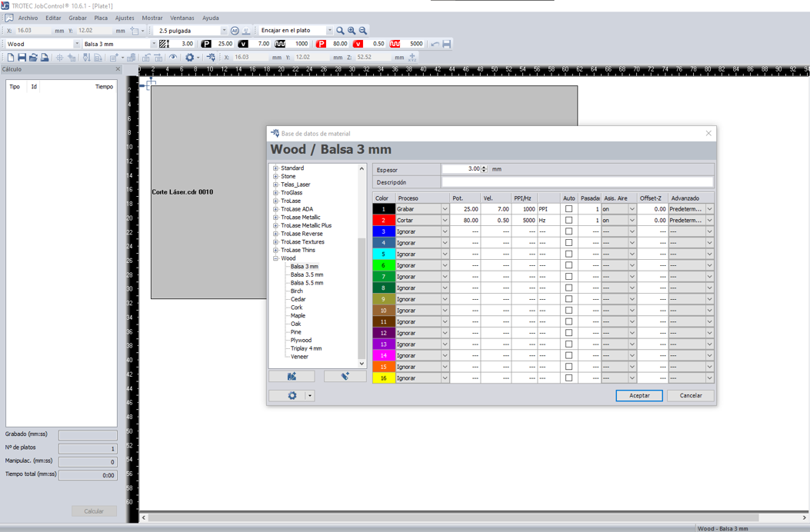Click the gear settings button in material dialog
The height and width of the screenshot is (532, 810).
click(x=292, y=396)
